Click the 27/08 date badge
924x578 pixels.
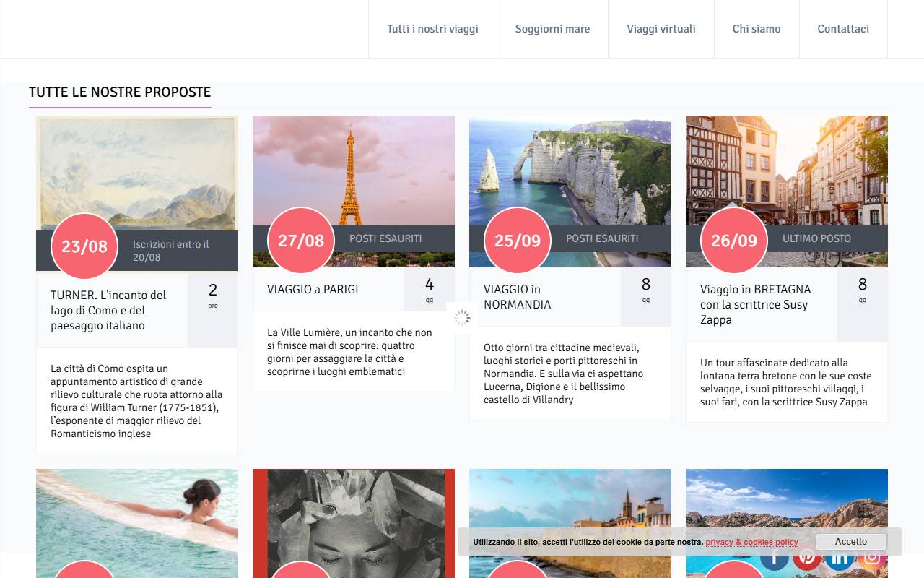click(301, 241)
